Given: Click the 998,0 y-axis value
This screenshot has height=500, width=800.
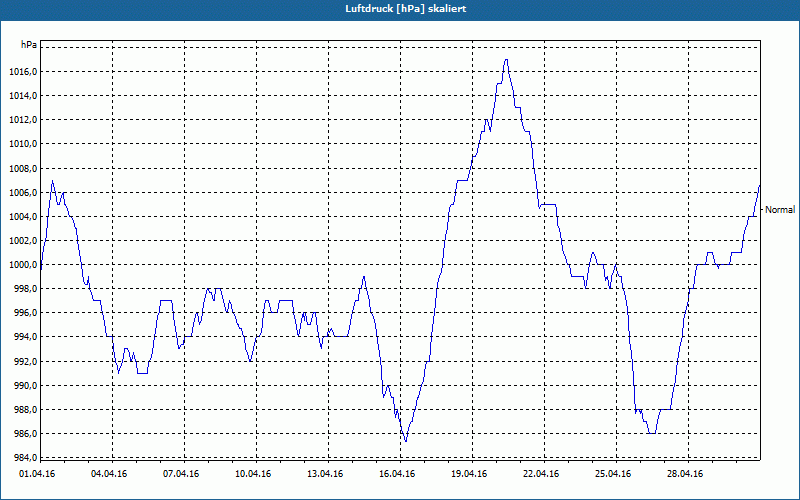Looking at the screenshot, I should point(25,289).
